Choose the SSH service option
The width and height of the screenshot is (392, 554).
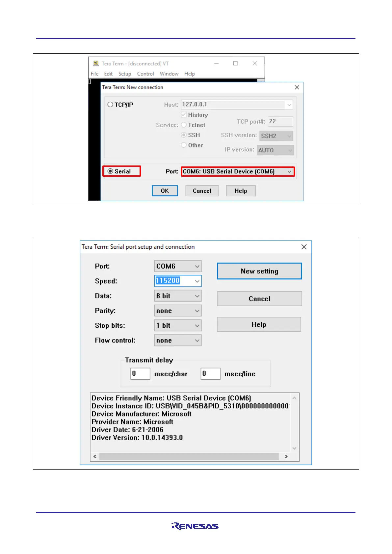[x=191, y=135]
